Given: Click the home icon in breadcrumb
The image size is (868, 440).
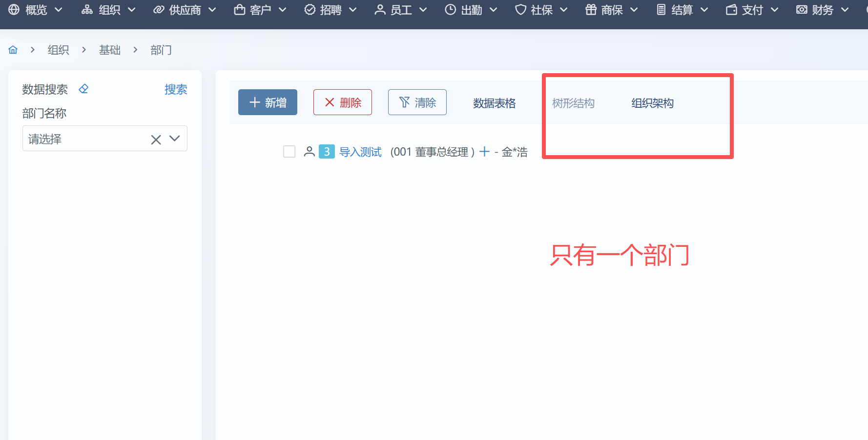Looking at the screenshot, I should coord(13,50).
